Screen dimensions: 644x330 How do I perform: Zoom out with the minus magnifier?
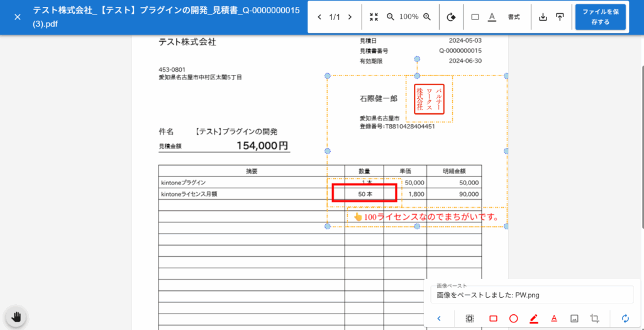point(391,17)
